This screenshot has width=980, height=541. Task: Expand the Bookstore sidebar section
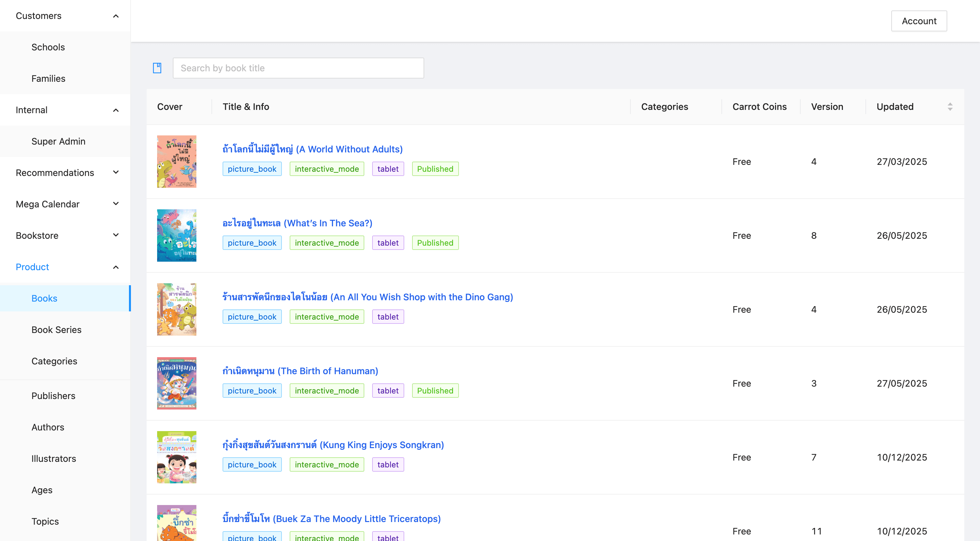(116, 235)
